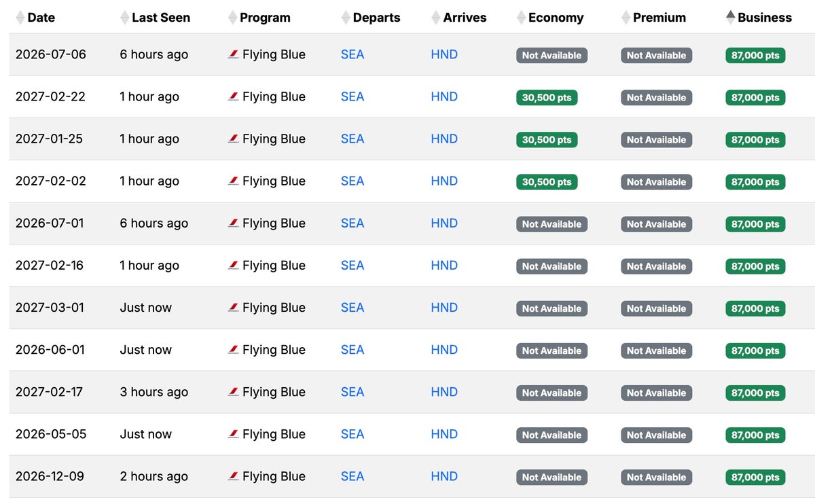Click the sort icon beside Economy header
This screenshot has height=504, width=815.
tap(521, 18)
